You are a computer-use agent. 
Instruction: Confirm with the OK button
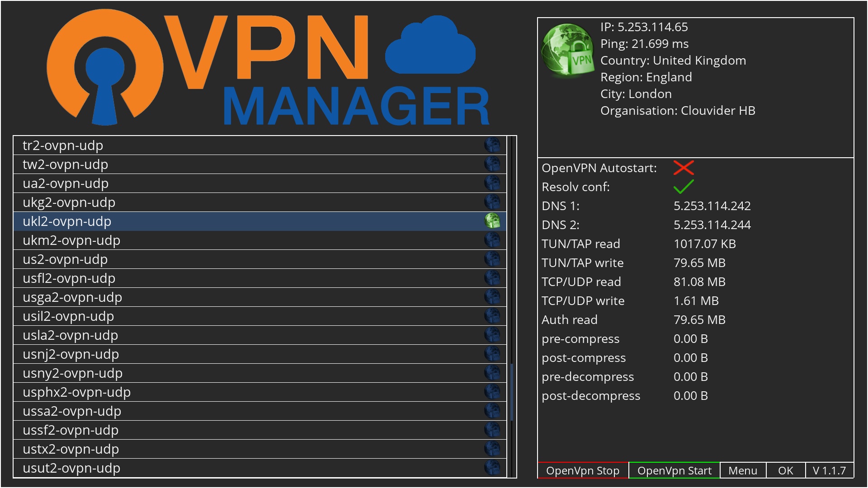786,470
